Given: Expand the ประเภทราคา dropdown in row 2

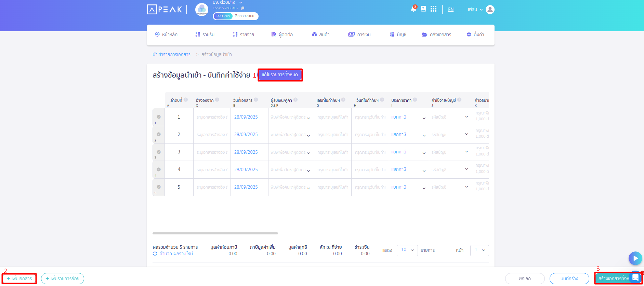Looking at the screenshot, I should tap(424, 135).
